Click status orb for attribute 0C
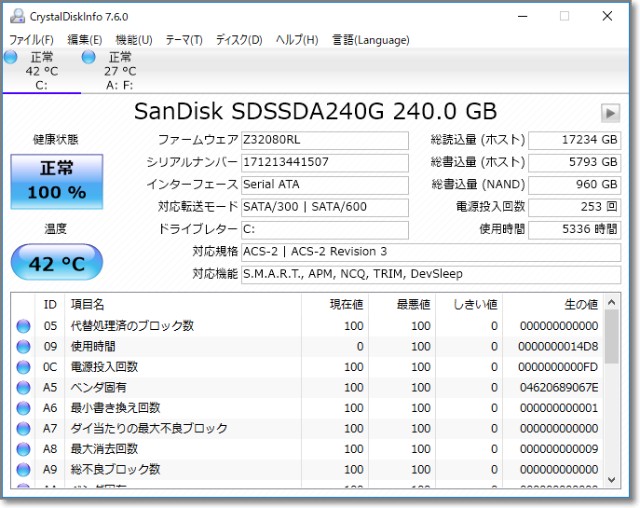 click(x=23, y=367)
